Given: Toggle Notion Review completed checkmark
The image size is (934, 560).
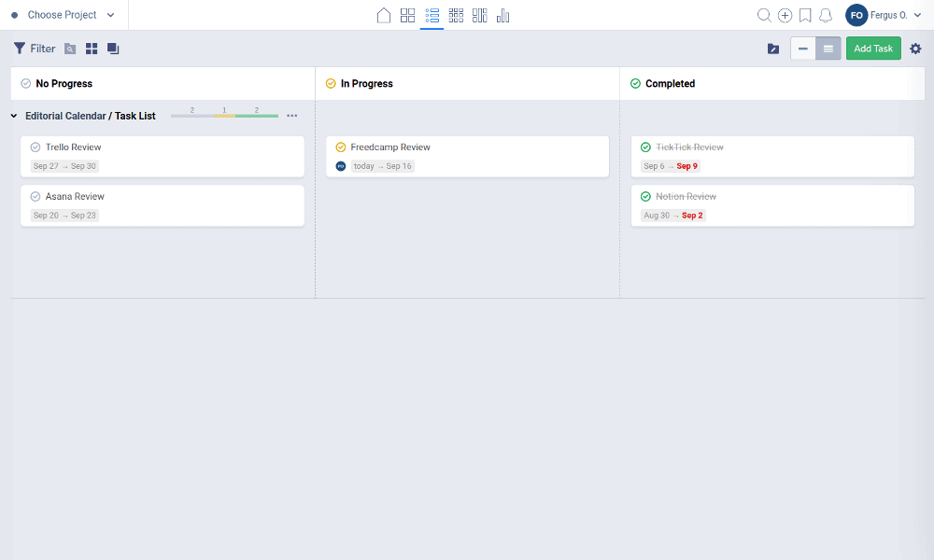Looking at the screenshot, I should [645, 196].
